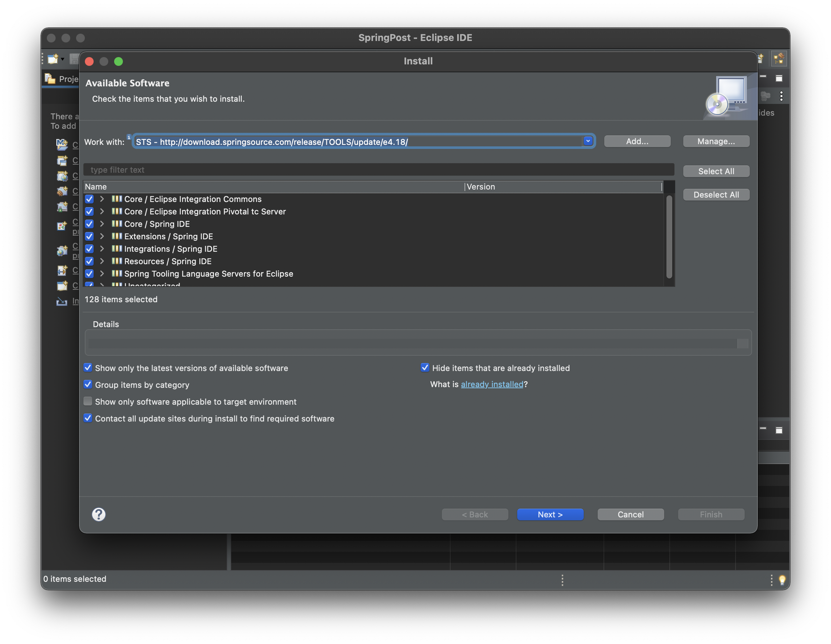Click the Select All button
This screenshot has width=831, height=644.
[716, 171]
